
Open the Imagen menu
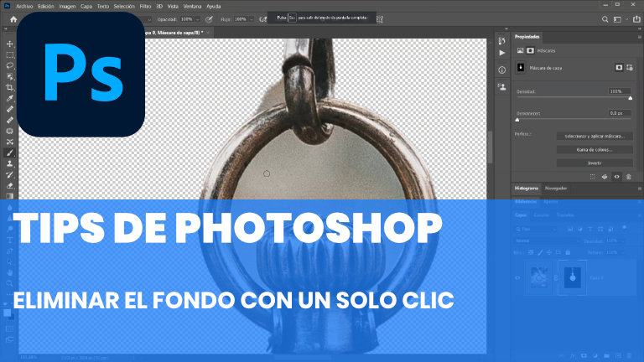click(x=67, y=6)
